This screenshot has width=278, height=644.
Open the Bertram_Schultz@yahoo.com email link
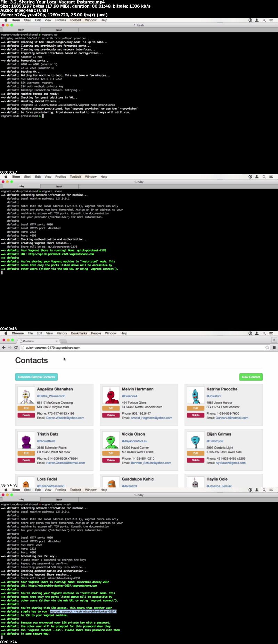(x=151, y=463)
